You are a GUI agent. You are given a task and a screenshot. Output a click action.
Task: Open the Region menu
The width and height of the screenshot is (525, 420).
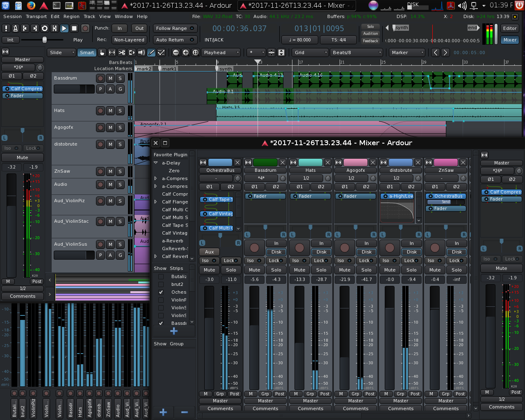pyautogui.click(x=71, y=16)
